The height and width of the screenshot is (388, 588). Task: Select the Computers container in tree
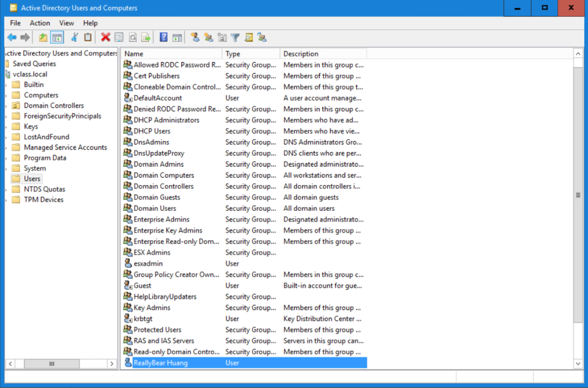41,95
